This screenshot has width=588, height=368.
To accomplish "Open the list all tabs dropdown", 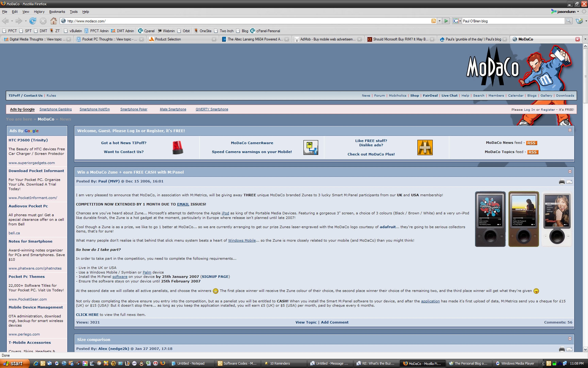I will [585, 39].
